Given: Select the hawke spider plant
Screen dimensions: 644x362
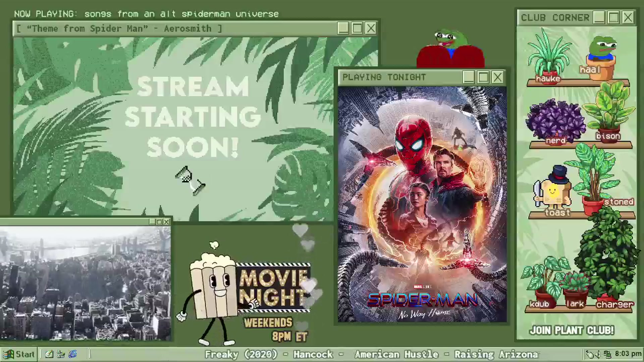Looking at the screenshot, I should pos(549,55).
